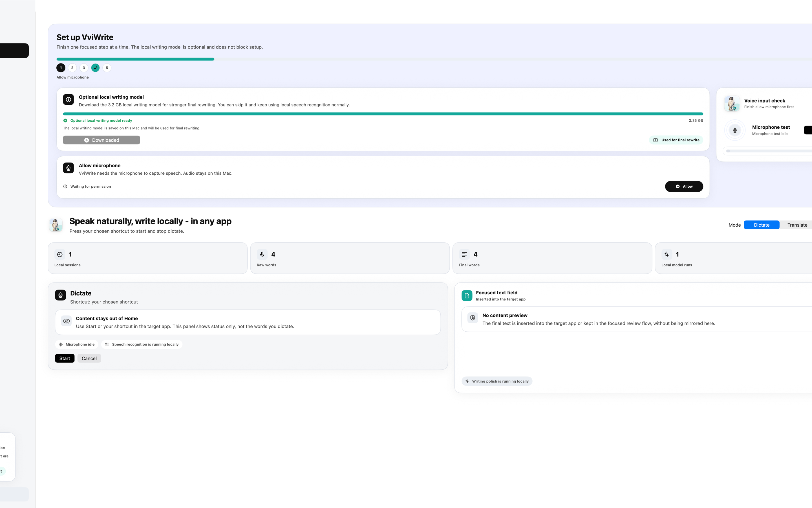
Task: Click "Shortcut: your chosen shortcut" text
Action: tap(104, 302)
